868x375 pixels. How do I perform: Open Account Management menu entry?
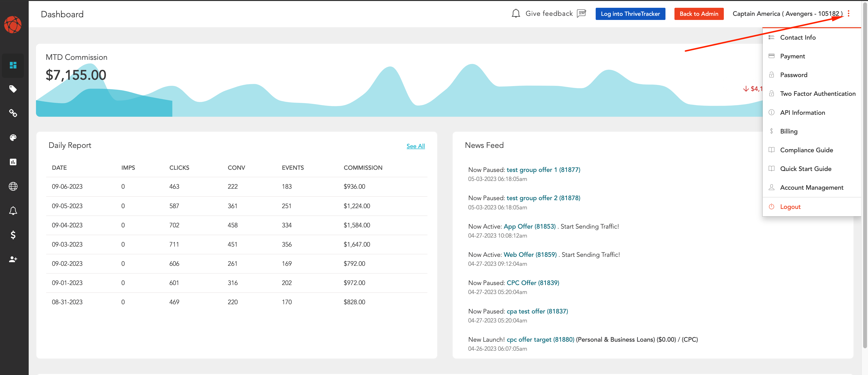click(811, 187)
